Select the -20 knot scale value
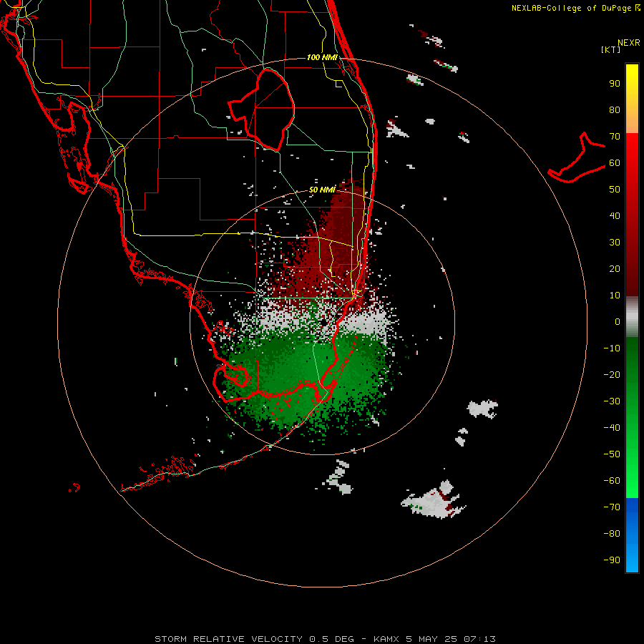644x644 pixels. (612, 375)
